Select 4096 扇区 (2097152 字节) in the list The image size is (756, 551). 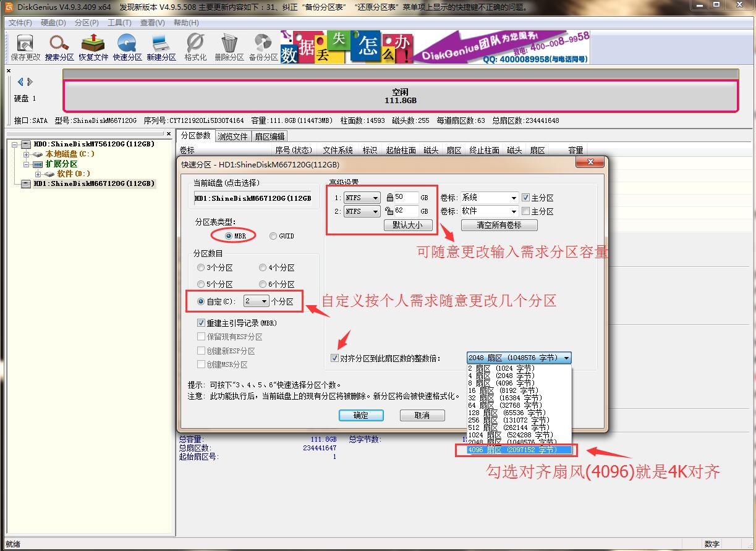(519, 450)
